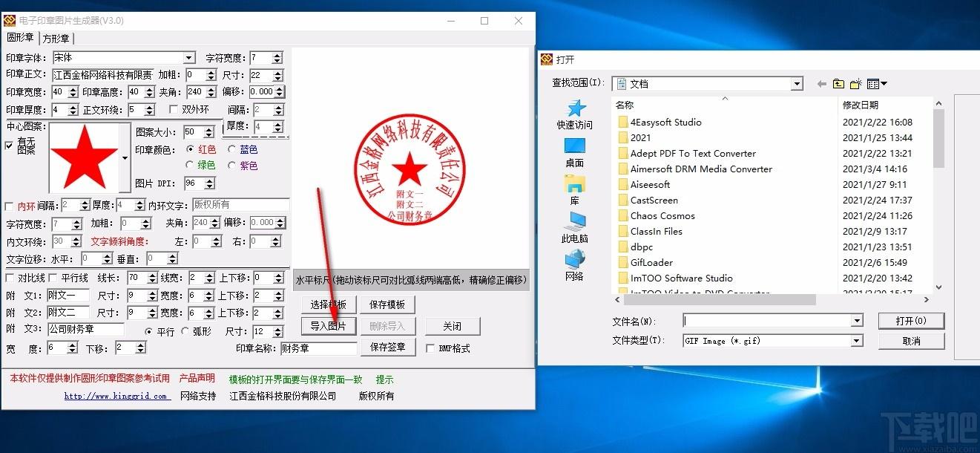Image resolution: width=980 pixels, height=453 pixels.
Task: Click the seal generator app icon in title bar
Action: (10, 21)
